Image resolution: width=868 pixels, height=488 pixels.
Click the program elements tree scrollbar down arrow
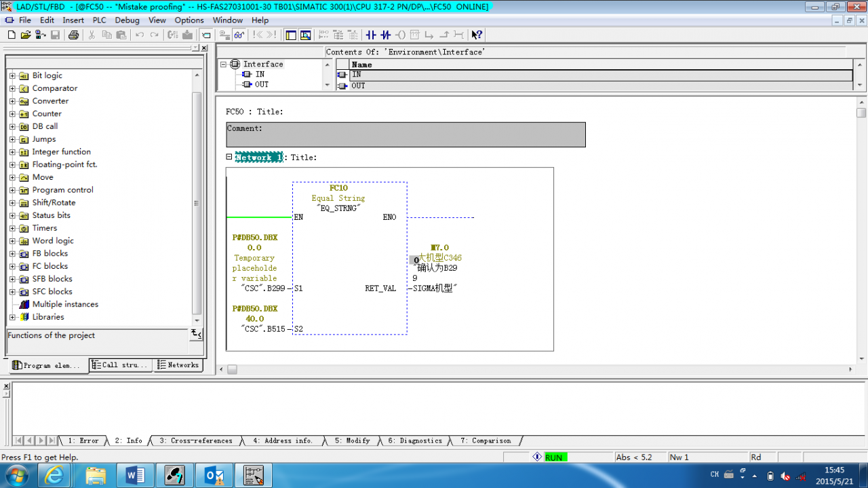(x=197, y=321)
